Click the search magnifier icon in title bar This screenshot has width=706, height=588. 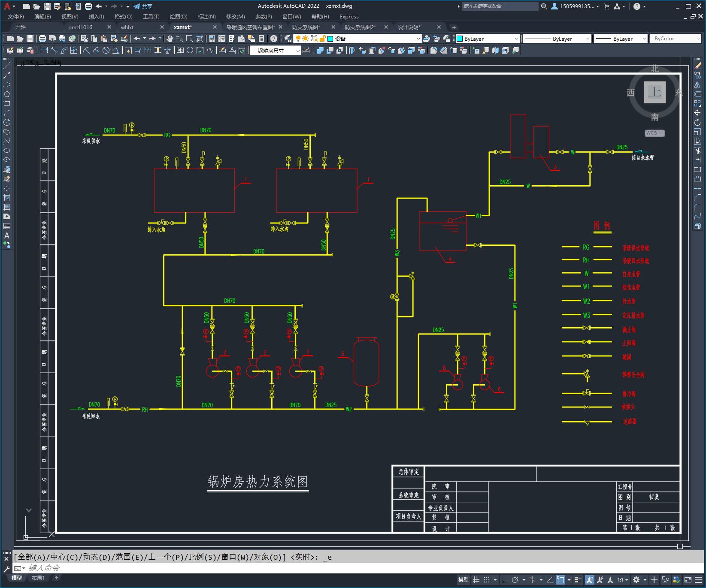(544, 6)
